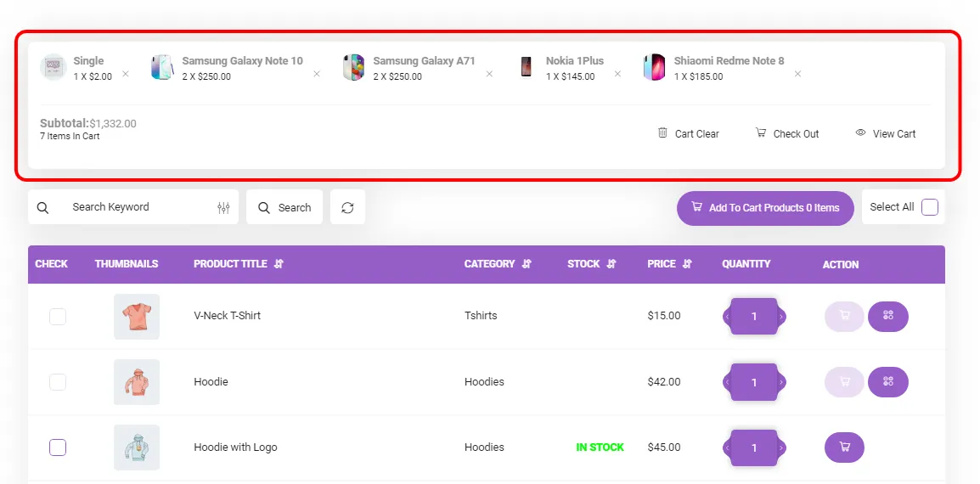980x484 pixels.
Task: Sort by Product Title column
Action: pyautogui.click(x=279, y=264)
